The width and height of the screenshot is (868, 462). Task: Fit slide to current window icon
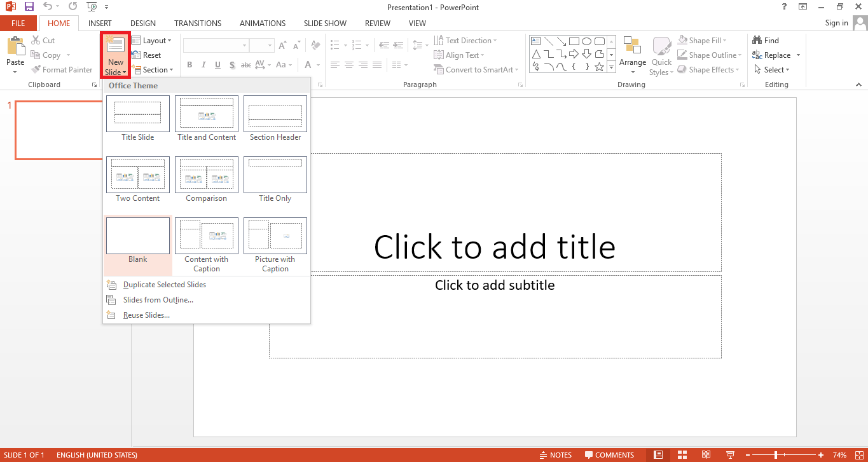(x=858, y=455)
